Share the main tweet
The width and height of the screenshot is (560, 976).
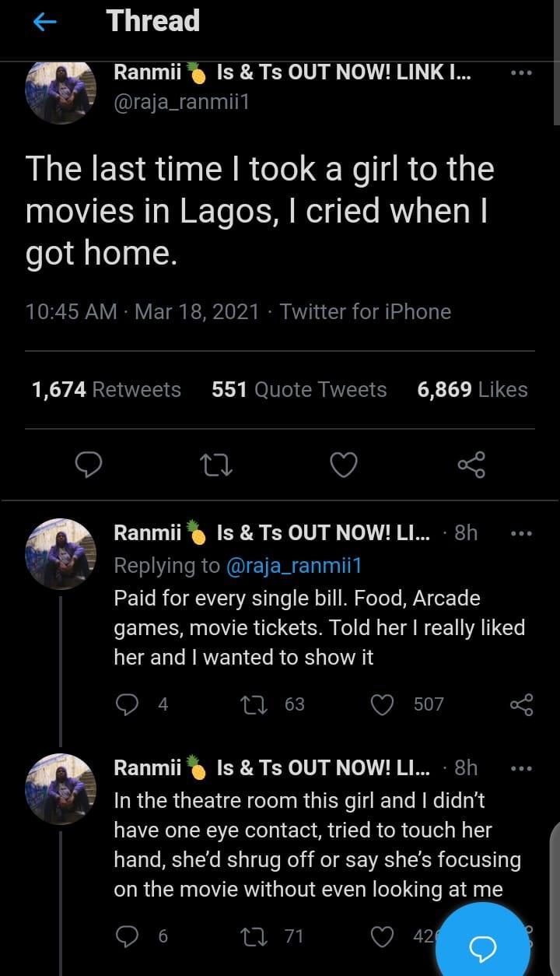coord(471,465)
